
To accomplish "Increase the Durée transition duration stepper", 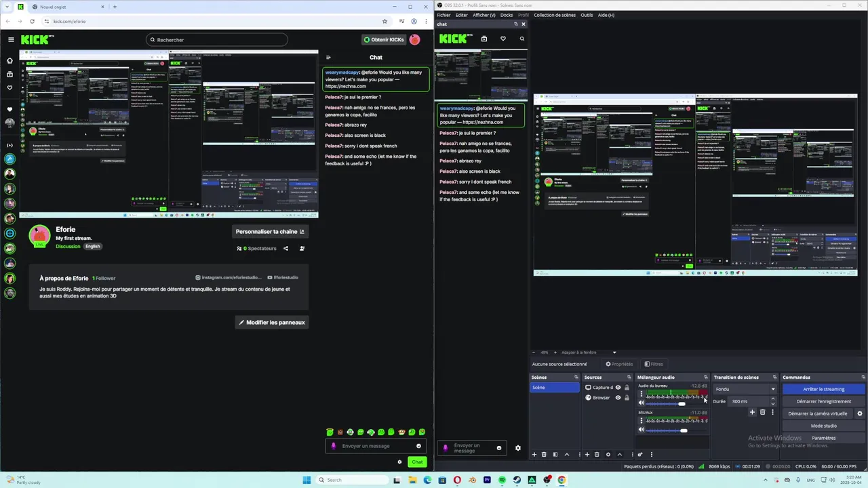I will [772, 399].
